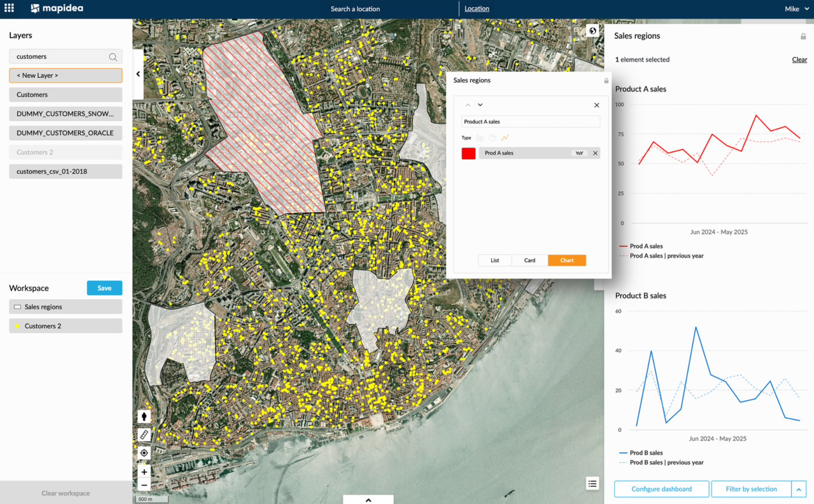Select the Customers layer

[66, 95]
